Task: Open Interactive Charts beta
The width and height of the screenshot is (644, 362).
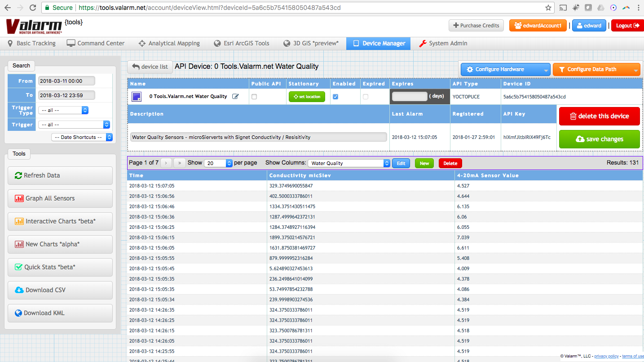Action: (x=60, y=221)
